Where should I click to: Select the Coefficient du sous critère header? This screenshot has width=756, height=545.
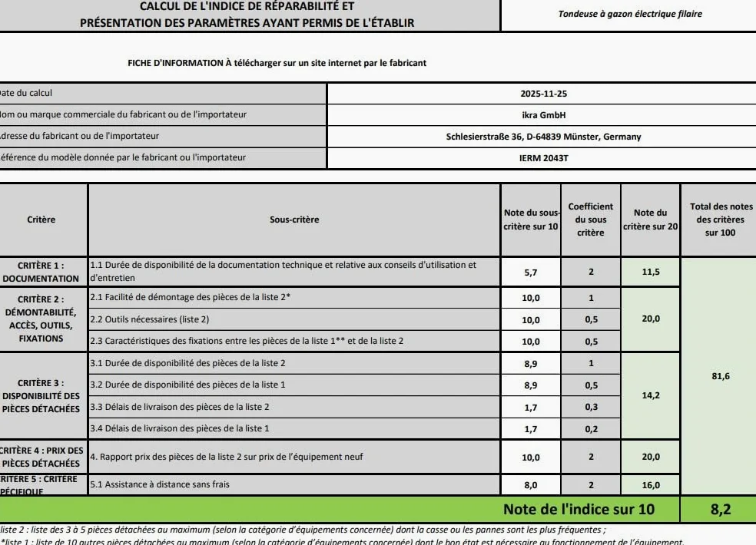click(x=591, y=220)
